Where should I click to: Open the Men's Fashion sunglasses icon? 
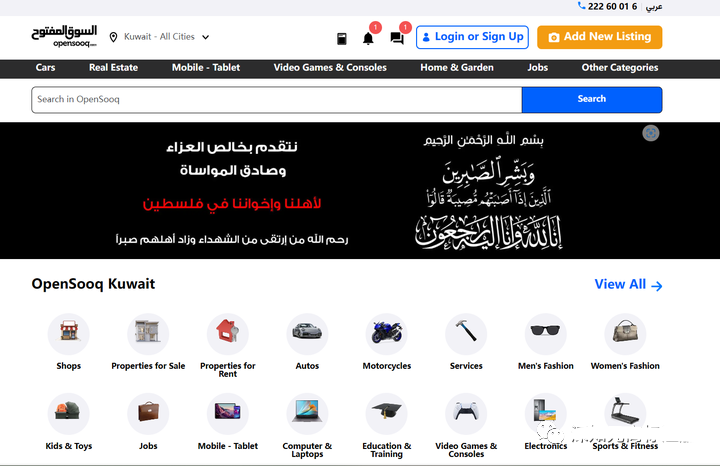[546, 334]
